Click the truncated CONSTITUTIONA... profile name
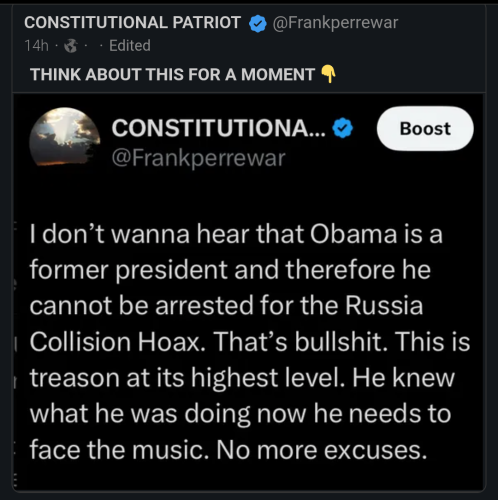This screenshot has width=498, height=500. tap(218, 128)
